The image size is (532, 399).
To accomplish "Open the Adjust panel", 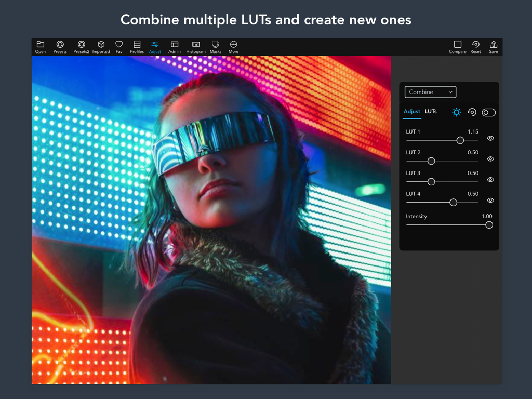I will point(155,47).
